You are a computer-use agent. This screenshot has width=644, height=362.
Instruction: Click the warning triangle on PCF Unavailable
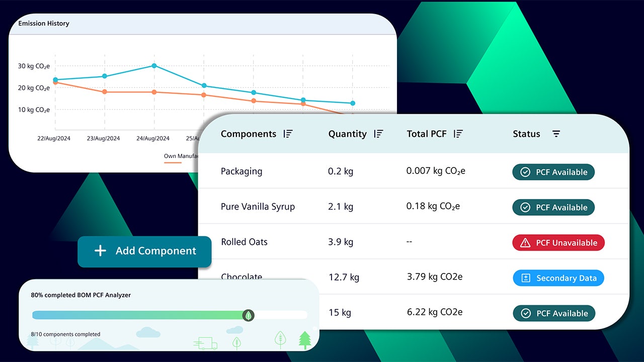coord(525,243)
